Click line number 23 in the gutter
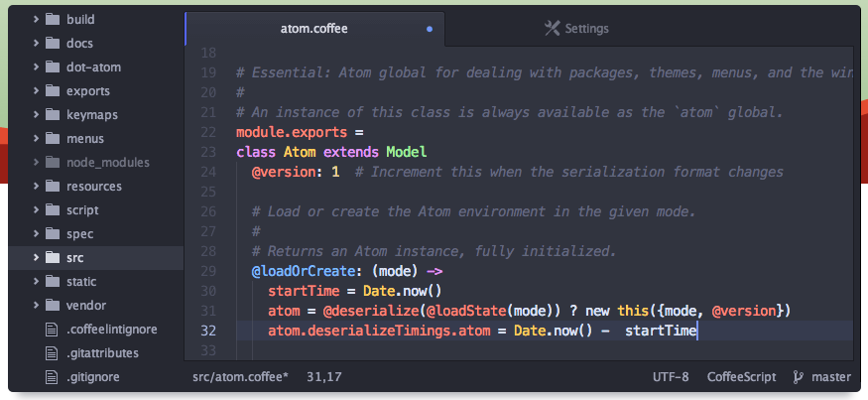This screenshot has height=400, width=868. click(x=208, y=152)
